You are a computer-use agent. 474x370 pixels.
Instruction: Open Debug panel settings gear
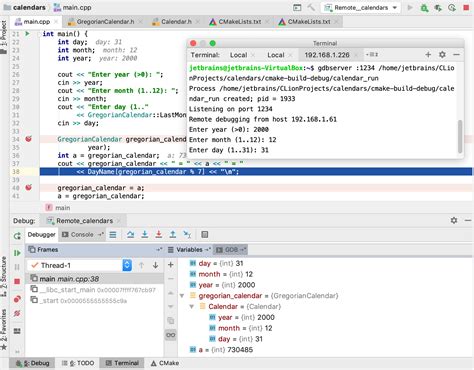(x=454, y=220)
